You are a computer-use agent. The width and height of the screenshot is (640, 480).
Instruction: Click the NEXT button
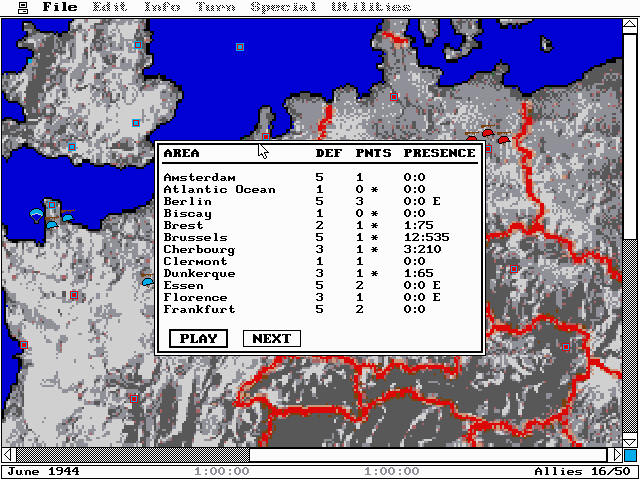(x=272, y=339)
